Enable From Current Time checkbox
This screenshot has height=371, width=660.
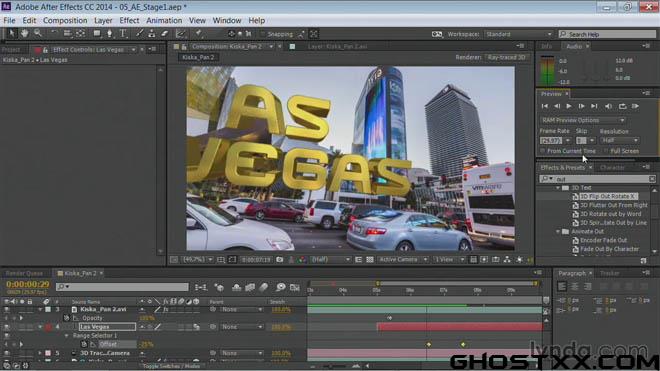[x=543, y=151]
